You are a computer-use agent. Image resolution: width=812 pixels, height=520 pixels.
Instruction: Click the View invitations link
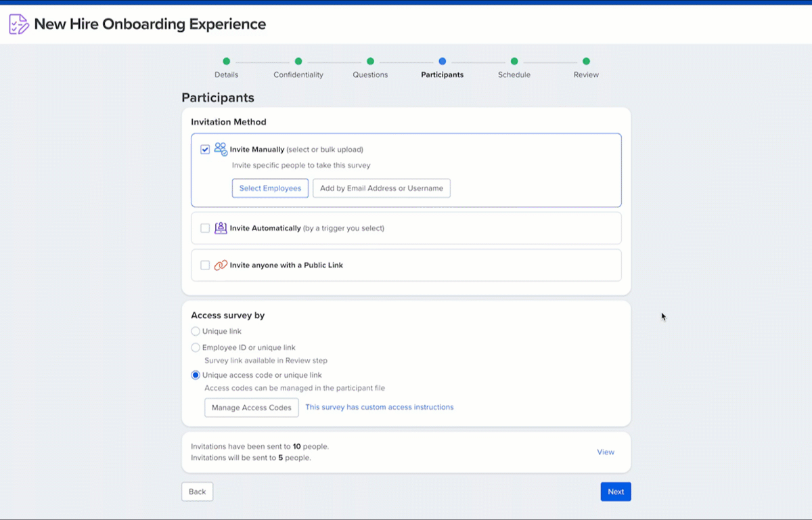coord(606,452)
